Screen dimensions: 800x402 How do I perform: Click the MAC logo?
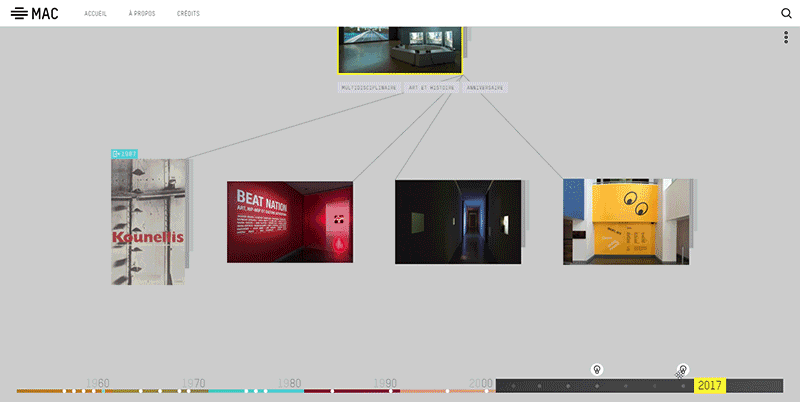coord(35,13)
